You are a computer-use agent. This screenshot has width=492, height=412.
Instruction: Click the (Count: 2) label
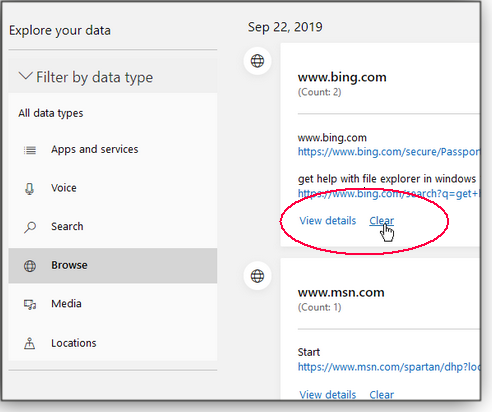pos(319,92)
